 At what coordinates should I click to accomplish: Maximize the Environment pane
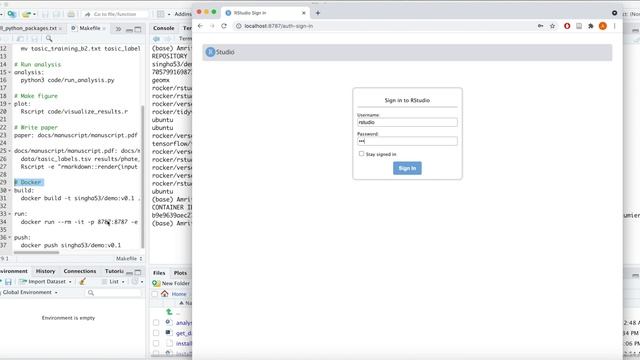(x=138, y=272)
